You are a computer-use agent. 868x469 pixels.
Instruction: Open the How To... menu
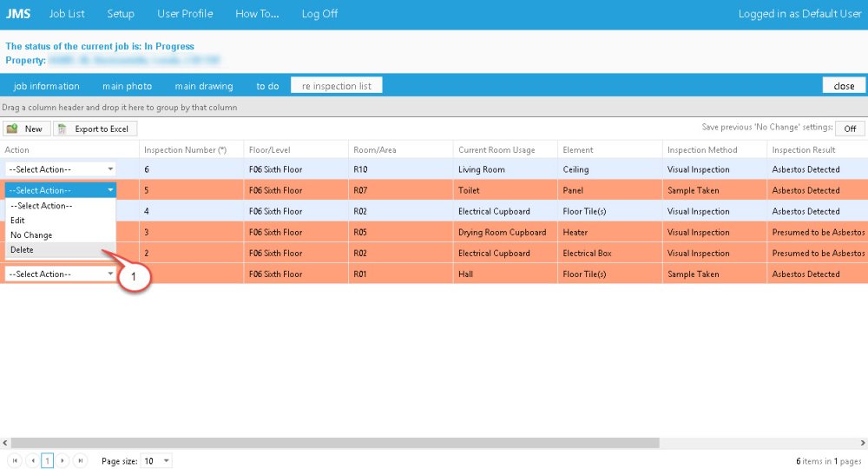coord(258,14)
